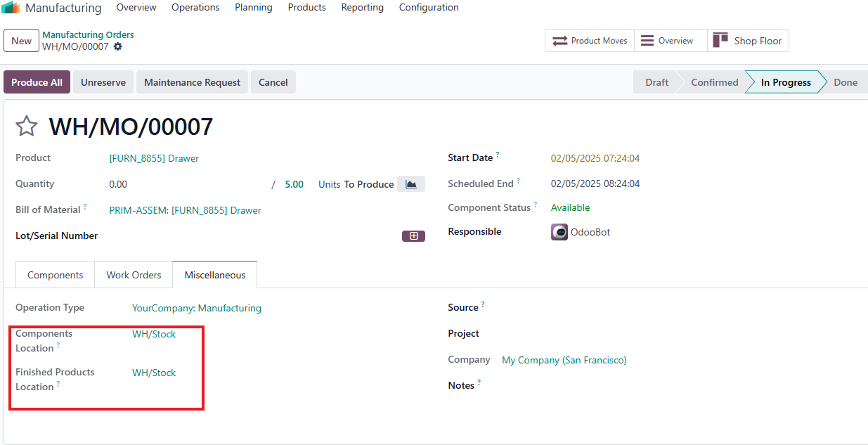Click the Lot/Serial Number generate plus icon
This screenshot has width=868, height=445.
pyautogui.click(x=413, y=236)
